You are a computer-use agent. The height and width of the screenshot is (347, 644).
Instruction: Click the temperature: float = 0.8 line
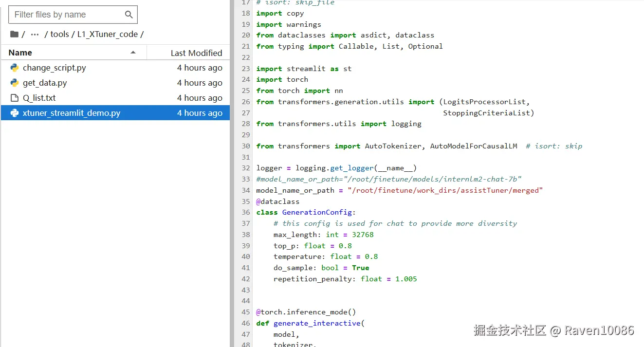click(326, 256)
